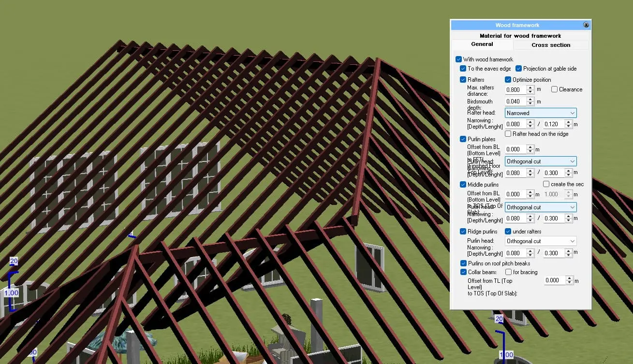Click the Wood framework title bar
The image size is (633, 364).
point(517,25)
